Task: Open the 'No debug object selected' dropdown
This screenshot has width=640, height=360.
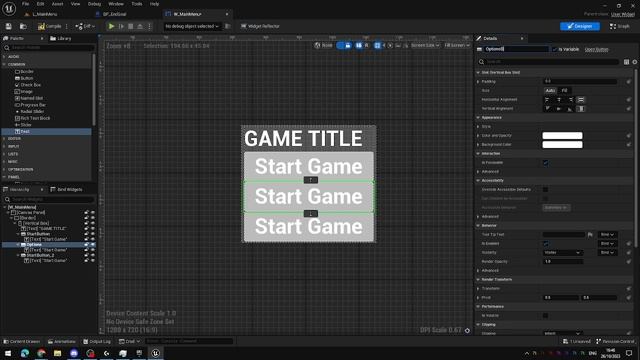Action: pos(192,26)
